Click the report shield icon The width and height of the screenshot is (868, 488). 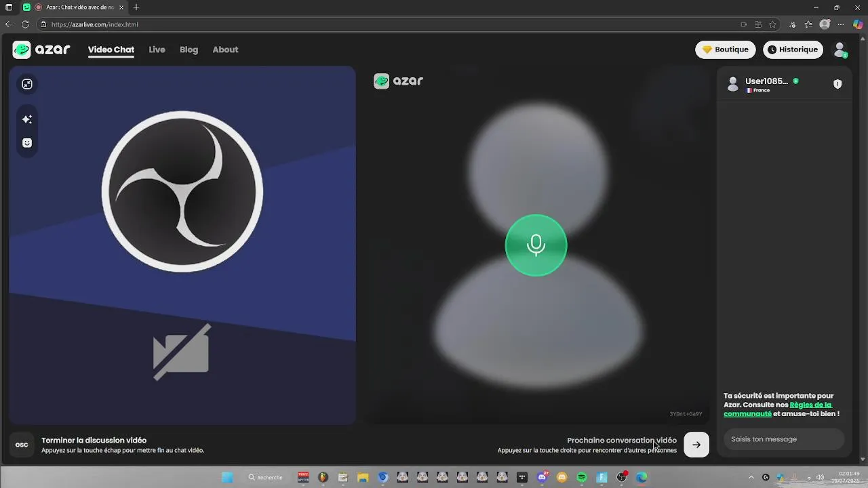point(837,84)
